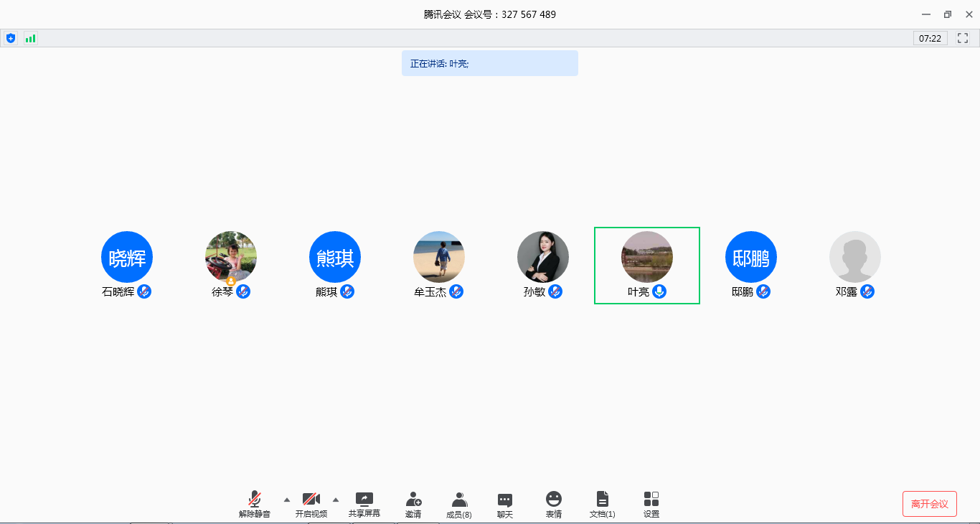This screenshot has width=980, height=524.
Task: Expand video options arrow beside 开启视频
Action: pyautogui.click(x=336, y=499)
